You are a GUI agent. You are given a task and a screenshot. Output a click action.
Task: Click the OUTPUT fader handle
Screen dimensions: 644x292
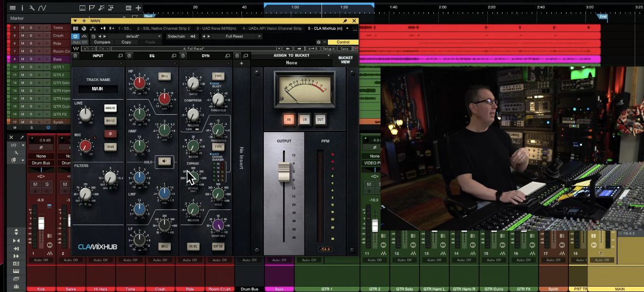283,172
